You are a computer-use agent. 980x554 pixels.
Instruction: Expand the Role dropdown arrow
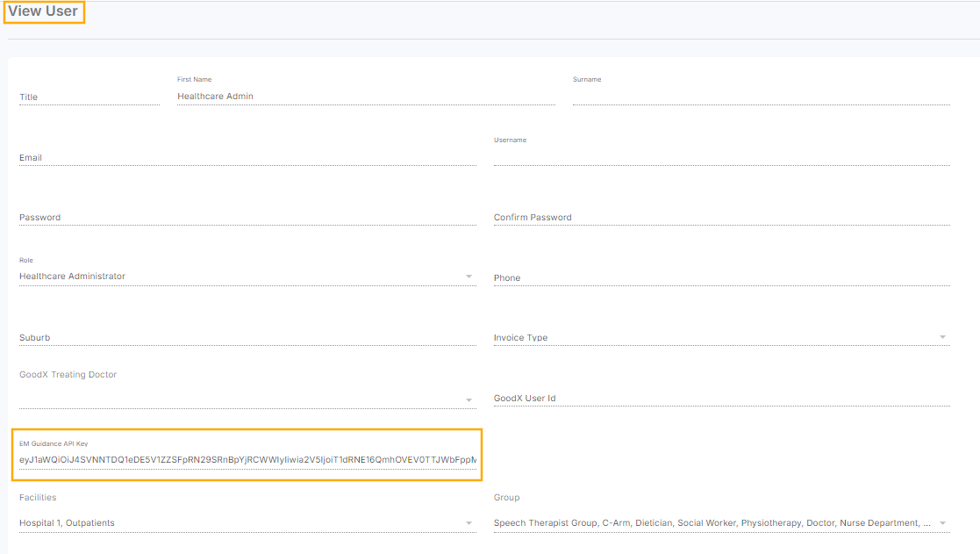click(469, 277)
